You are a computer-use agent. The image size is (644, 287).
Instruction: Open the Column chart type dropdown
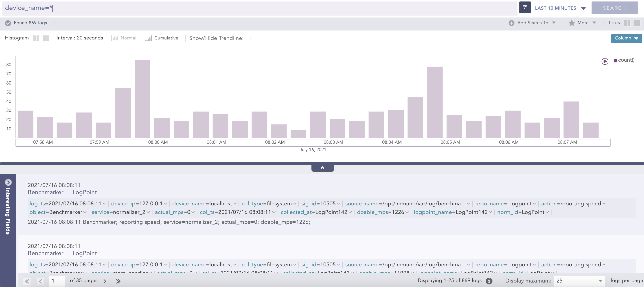pyautogui.click(x=626, y=38)
